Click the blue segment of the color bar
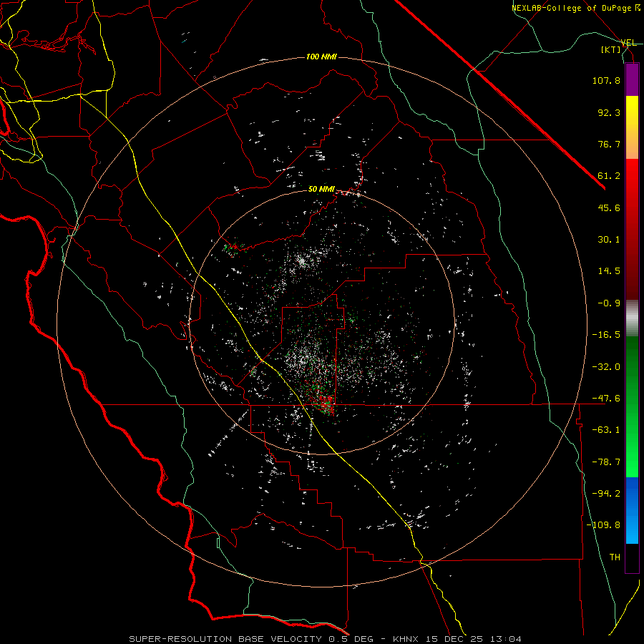This screenshot has height=644, width=644. (632, 510)
